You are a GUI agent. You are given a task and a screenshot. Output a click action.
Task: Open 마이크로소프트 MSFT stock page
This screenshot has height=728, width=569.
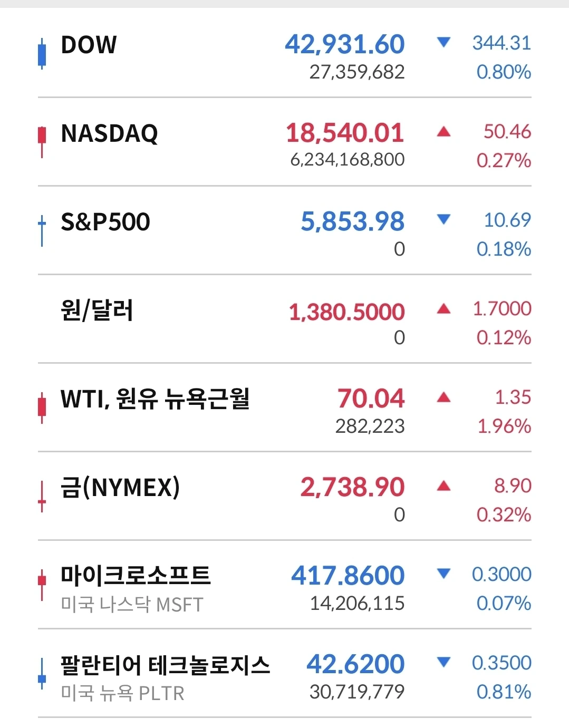[285, 585]
